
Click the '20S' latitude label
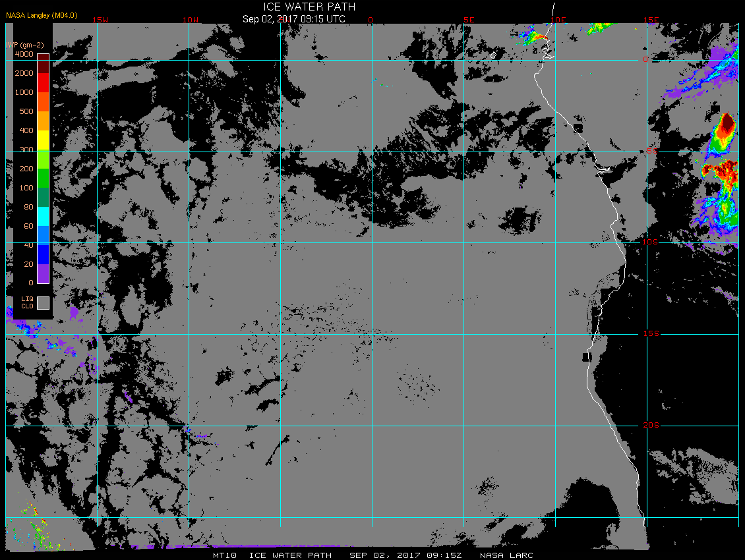[651, 425]
